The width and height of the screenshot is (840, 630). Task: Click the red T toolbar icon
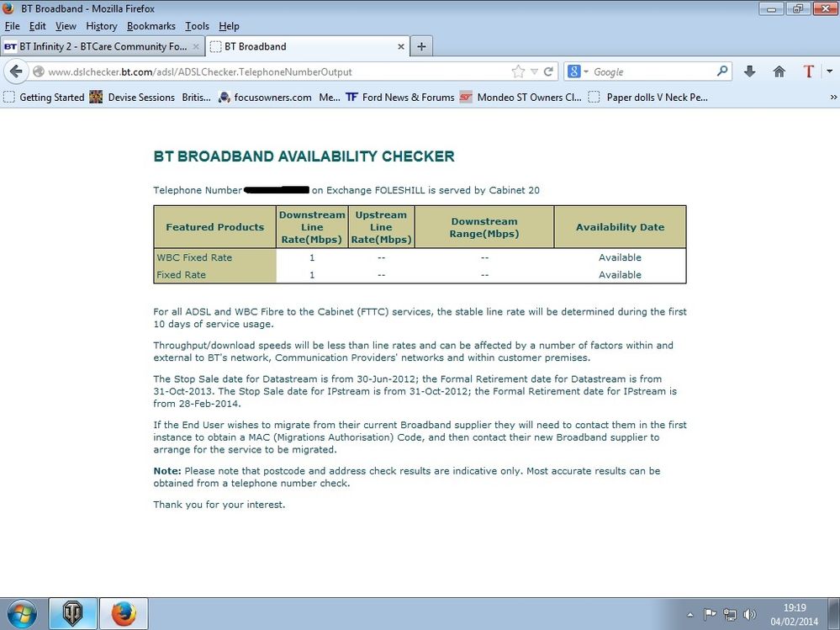click(x=808, y=71)
